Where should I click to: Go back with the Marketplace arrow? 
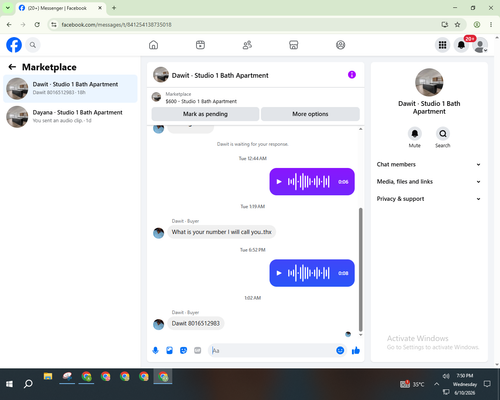(x=12, y=67)
